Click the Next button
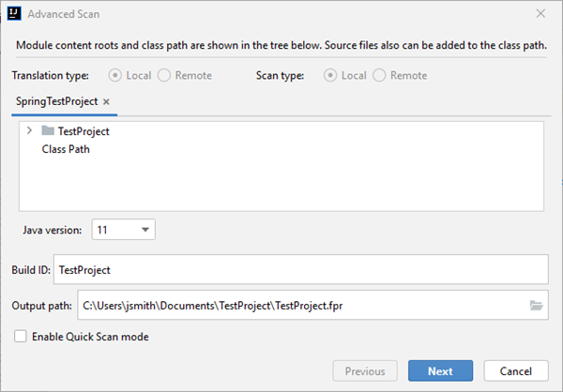Screen dimensions: 563x392 click(440, 371)
